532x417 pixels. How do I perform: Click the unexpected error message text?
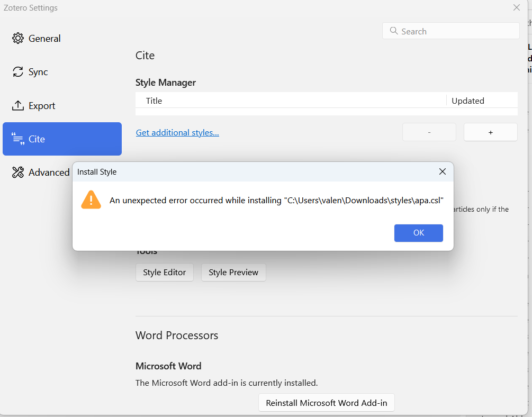tap(276, 200)
